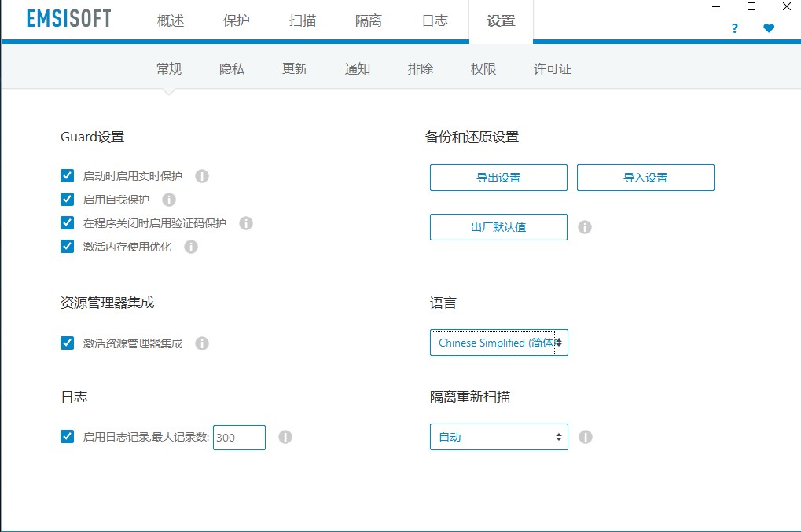Click the 导出设置 button
The width and height of the screenshot is (801, 532).
498,178
